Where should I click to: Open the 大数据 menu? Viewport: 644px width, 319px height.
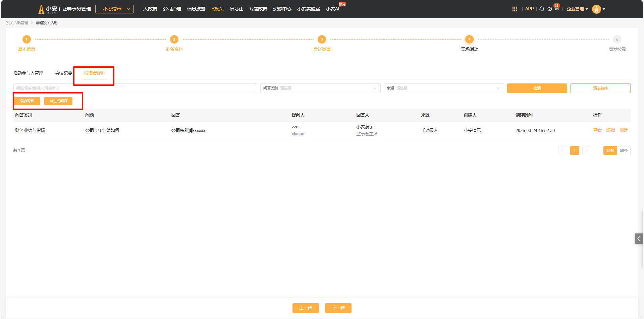[150, 9]
